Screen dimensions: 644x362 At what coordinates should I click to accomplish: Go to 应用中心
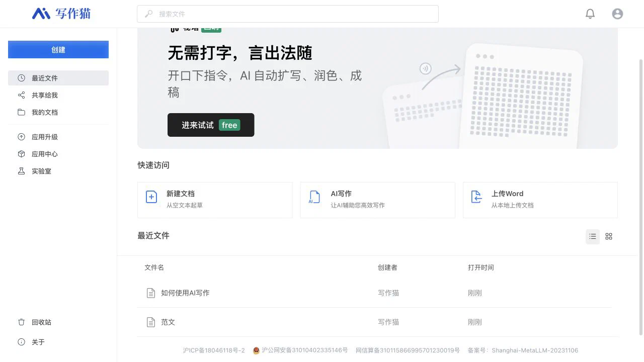tap(58, 154)
